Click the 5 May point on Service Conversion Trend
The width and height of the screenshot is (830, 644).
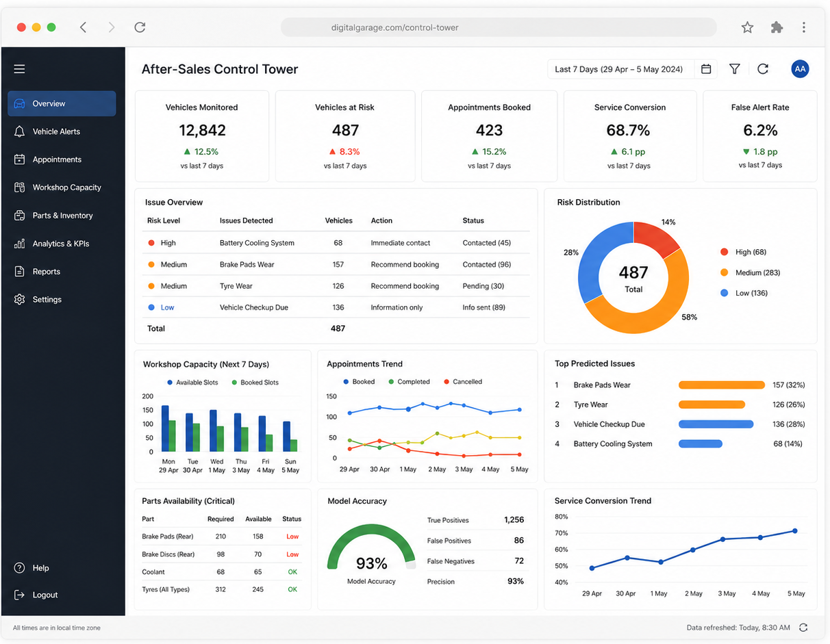[x=795, y=530]
